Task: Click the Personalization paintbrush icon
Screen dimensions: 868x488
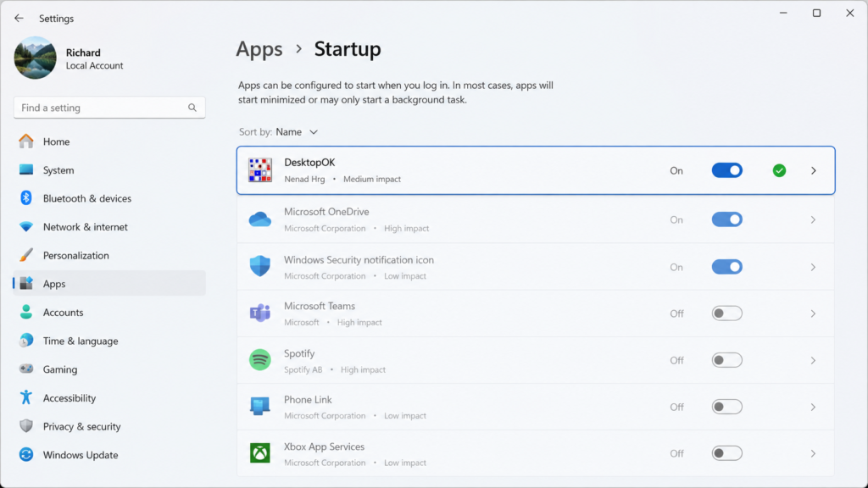Action: pyautogui.click(x=26, y=255)
